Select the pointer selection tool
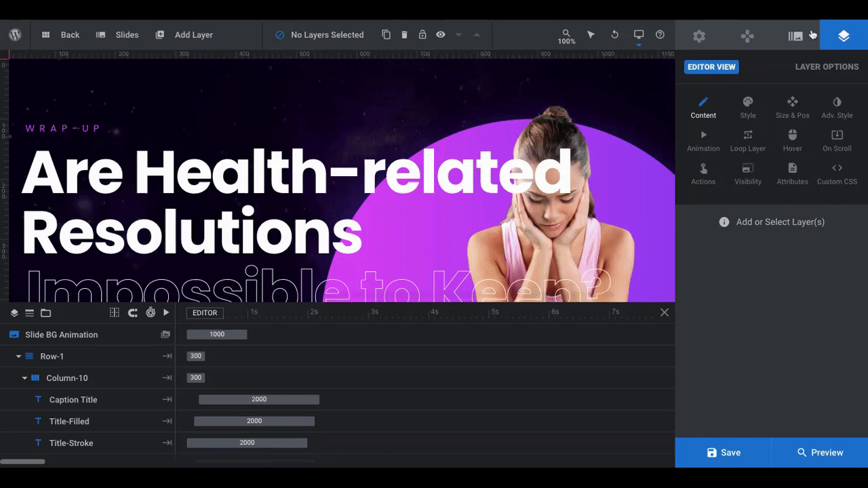868x488 pixels. click(x=591, y=35)
